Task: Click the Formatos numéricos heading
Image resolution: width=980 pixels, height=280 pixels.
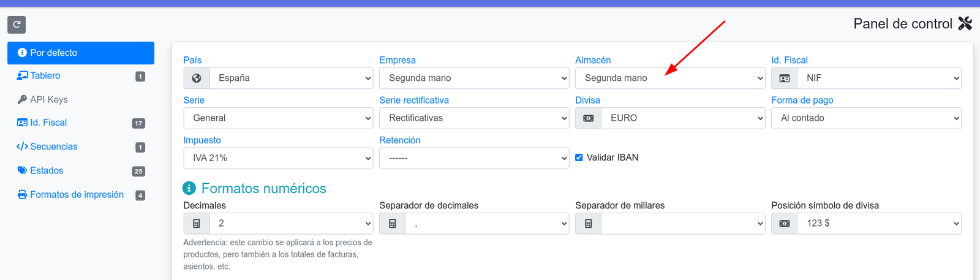Action: (264, 188)
